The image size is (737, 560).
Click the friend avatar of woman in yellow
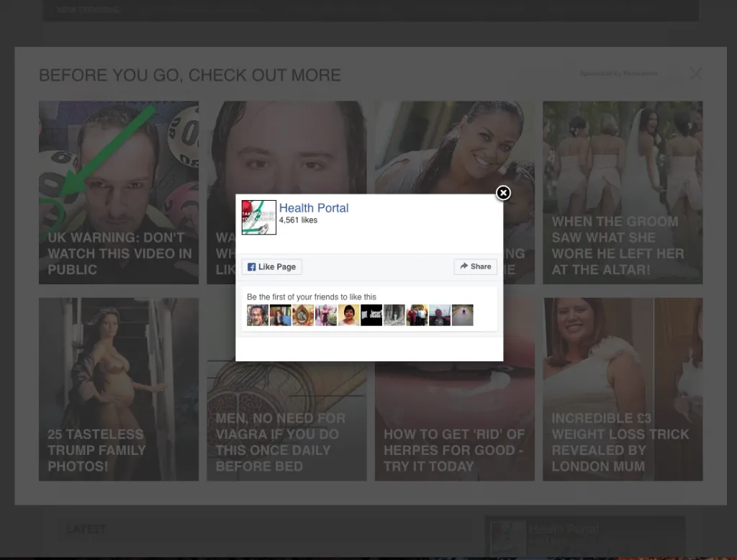349,315
